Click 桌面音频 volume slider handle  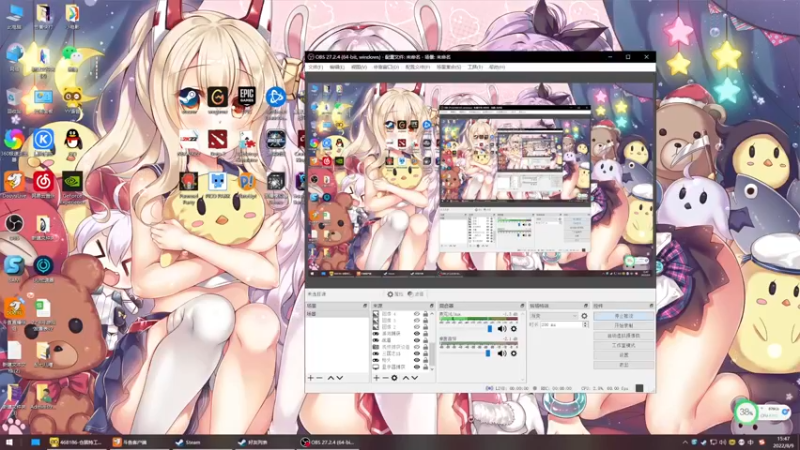[x=488, y=353]
